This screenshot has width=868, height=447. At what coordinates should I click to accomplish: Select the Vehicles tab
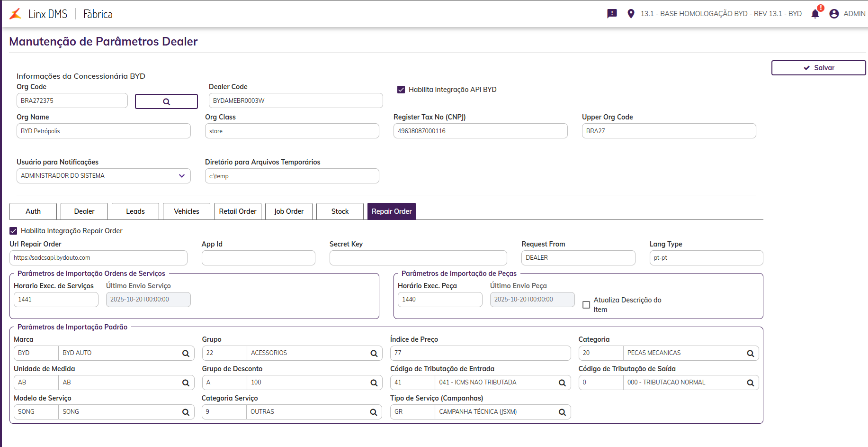(x=187, y=211)
